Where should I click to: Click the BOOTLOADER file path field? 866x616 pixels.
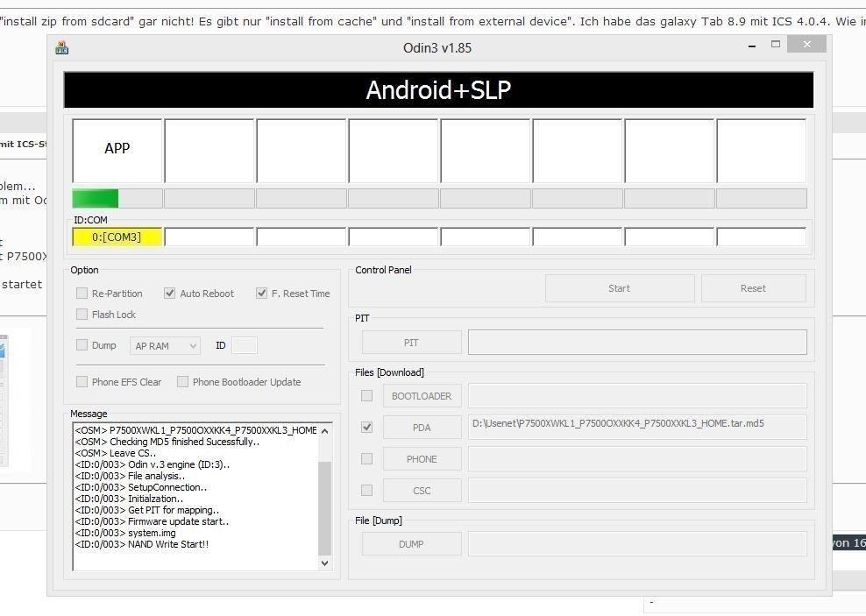[637, 396]
